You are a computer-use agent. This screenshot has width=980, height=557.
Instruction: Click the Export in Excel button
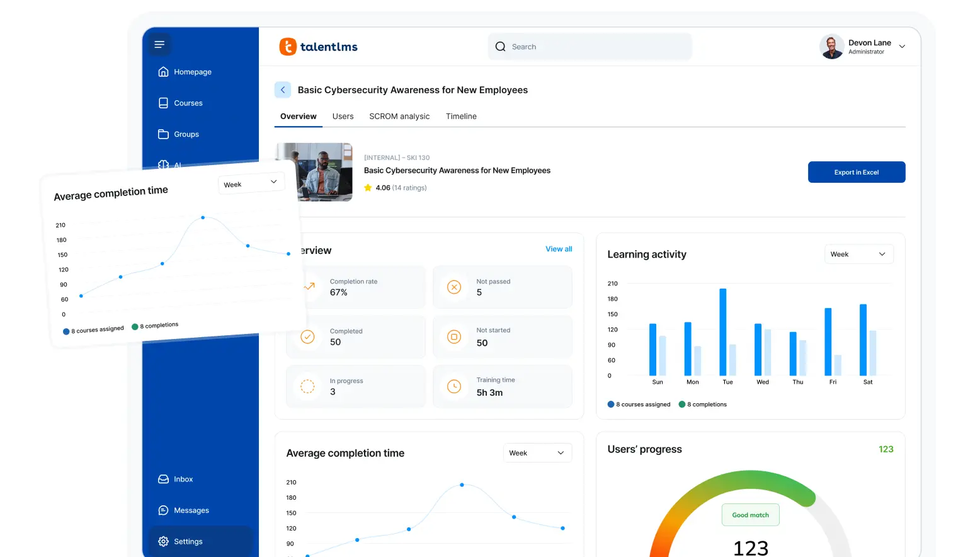click(856, 172)
